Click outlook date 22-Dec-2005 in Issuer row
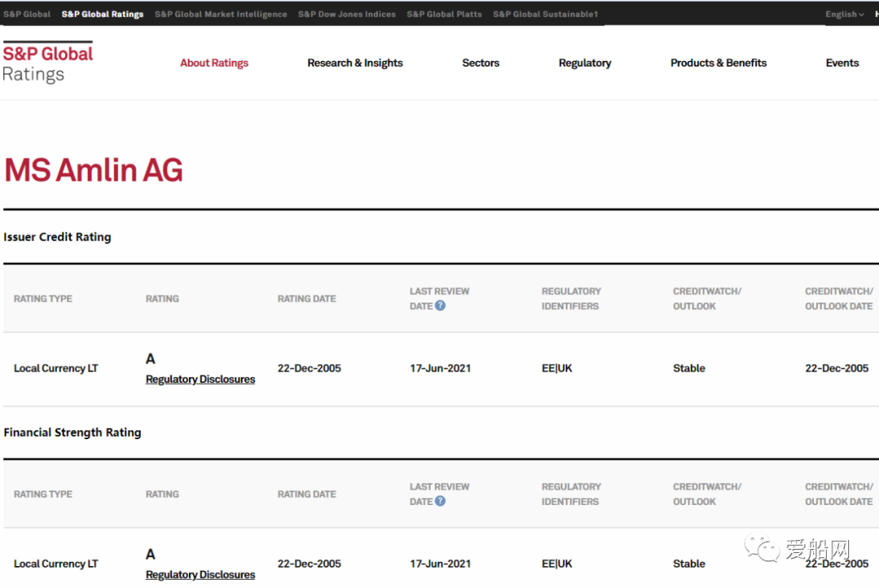879x588 pixels. [x=837, y=368]
